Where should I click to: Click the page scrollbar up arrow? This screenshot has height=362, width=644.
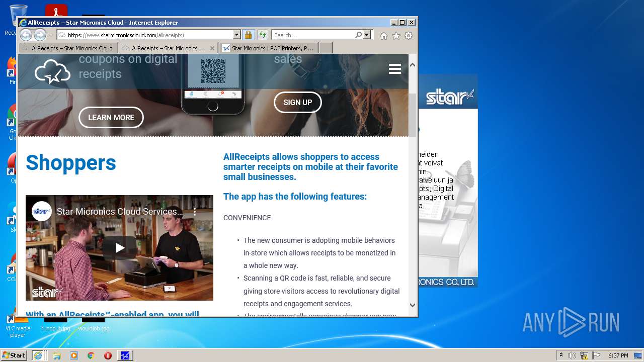click(413, 65)
